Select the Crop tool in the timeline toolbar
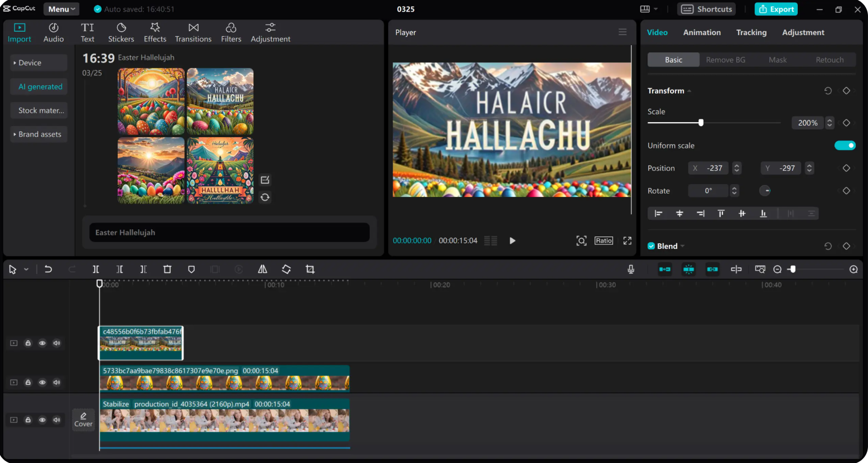 tap(310, 269)
